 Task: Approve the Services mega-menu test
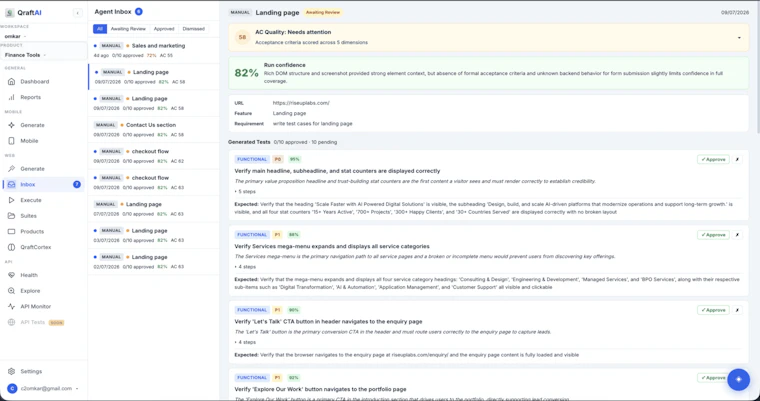coord(713,235)
